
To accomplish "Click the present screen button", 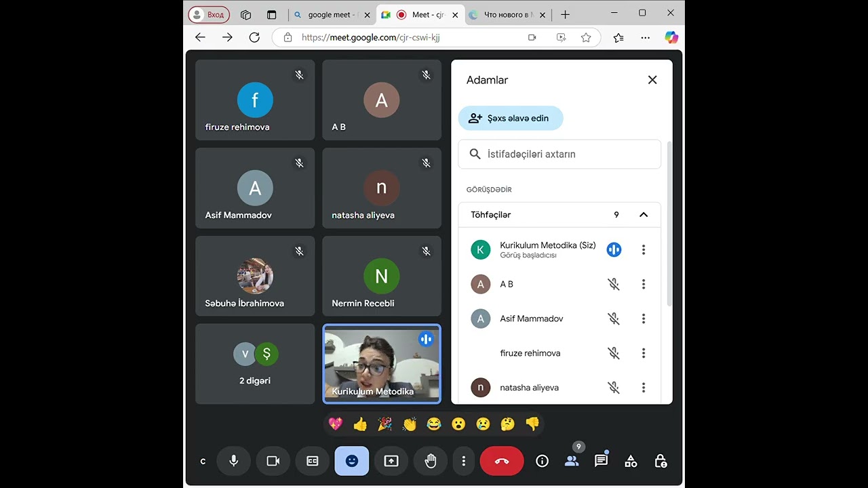I will tap(391, 461).
